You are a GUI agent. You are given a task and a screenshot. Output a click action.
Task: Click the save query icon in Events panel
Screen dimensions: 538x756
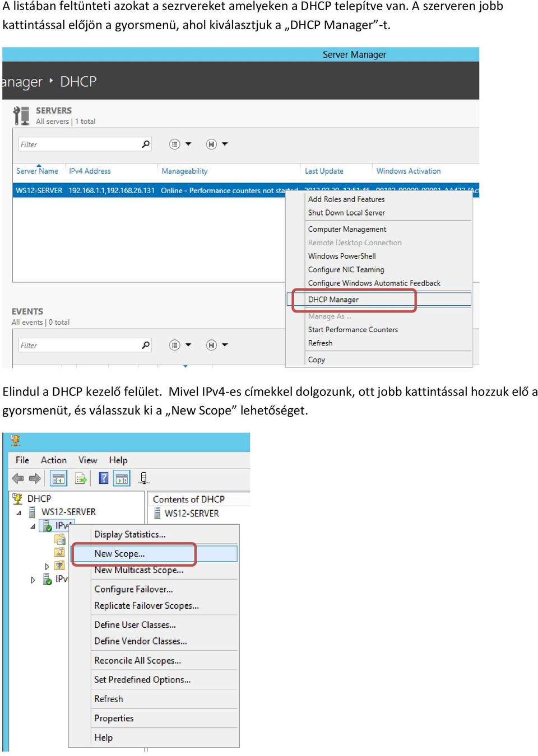(x=211, y=345)
